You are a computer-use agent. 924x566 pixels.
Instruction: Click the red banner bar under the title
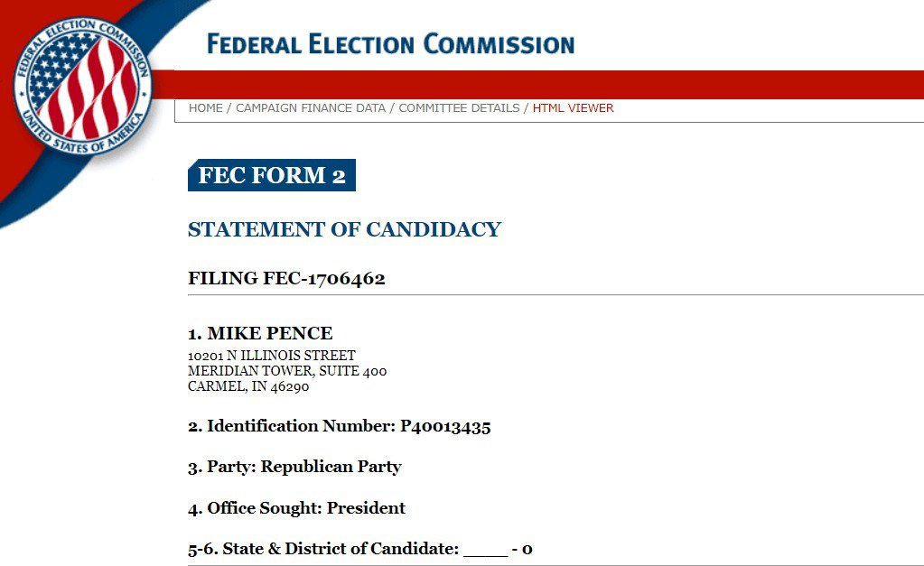(542, 84)
